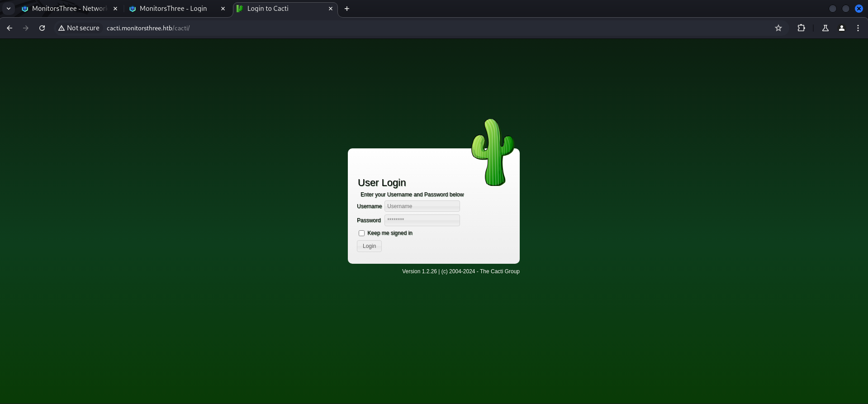Click the browser back arrow icon
The image size is (868, 404).
[x=9, y=28]
